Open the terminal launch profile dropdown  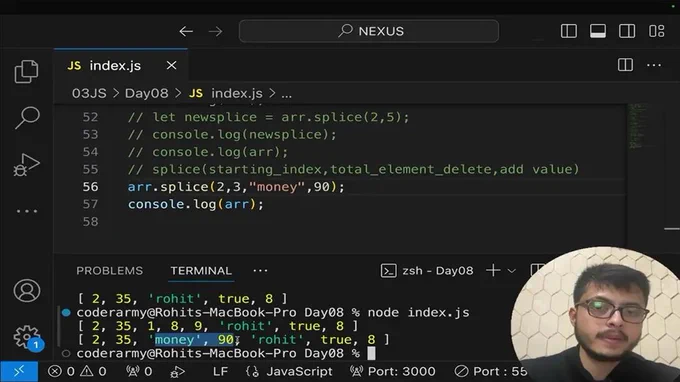[x=512, y=271]
